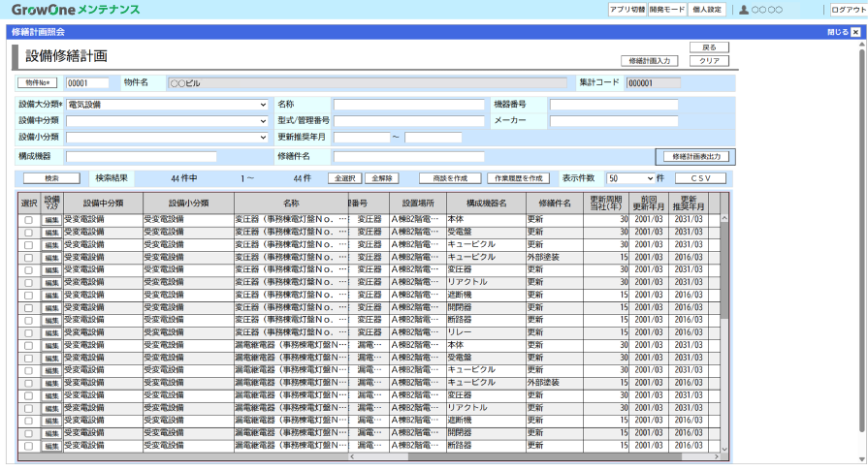Click the 修繕件名 input field
Viewport: 868px width, 470px height.
(x=408, y=156)
